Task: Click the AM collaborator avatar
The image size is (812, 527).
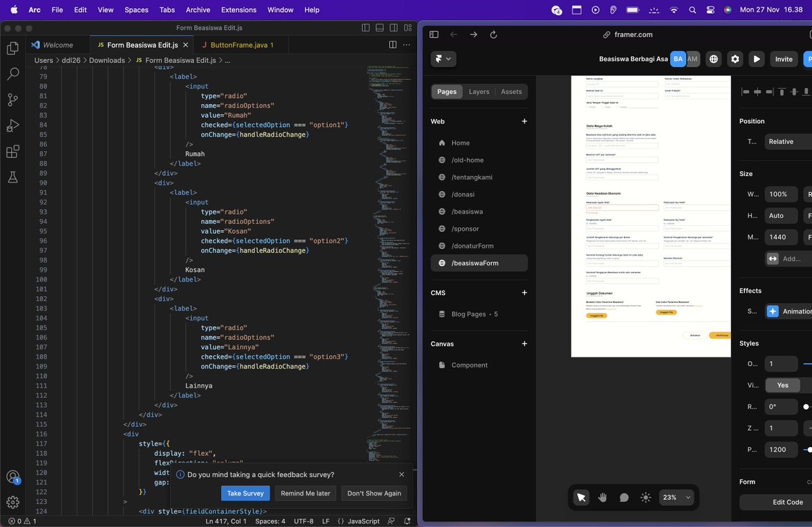Action: point(692,59)
